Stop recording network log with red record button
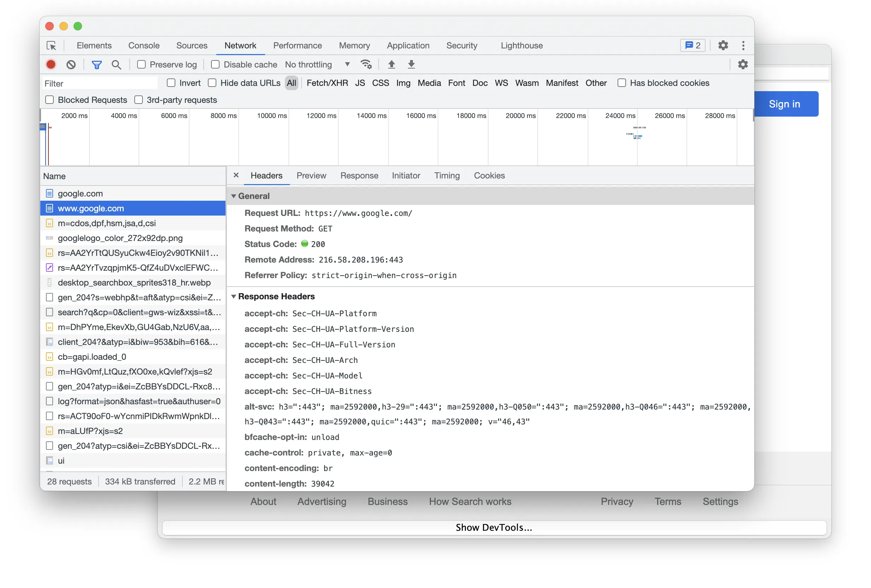This screenshot has width=871, height=588. pyautogui.click(x=51, y=64)
